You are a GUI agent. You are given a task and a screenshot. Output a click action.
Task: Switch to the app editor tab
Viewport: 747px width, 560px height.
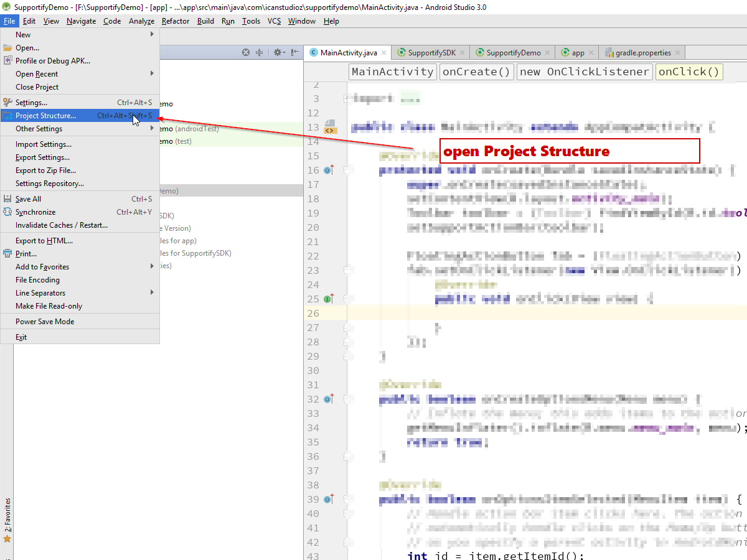point(577,53)
